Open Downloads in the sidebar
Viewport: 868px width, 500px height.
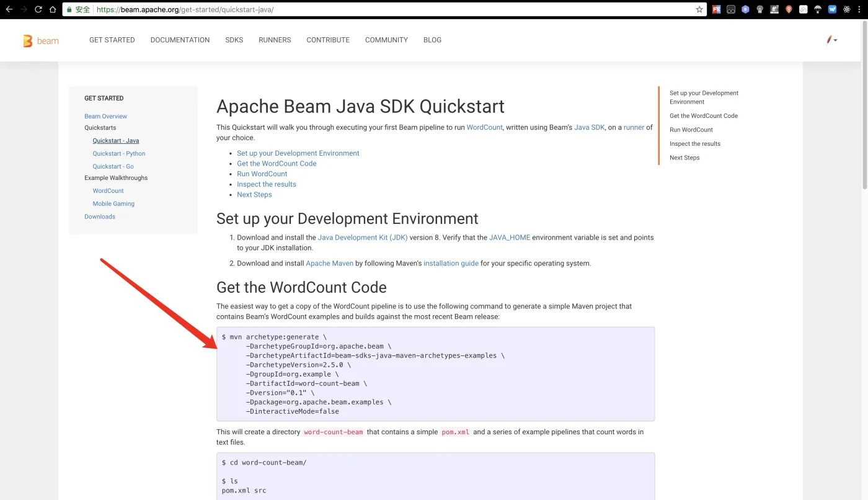(x=100, y=217)
